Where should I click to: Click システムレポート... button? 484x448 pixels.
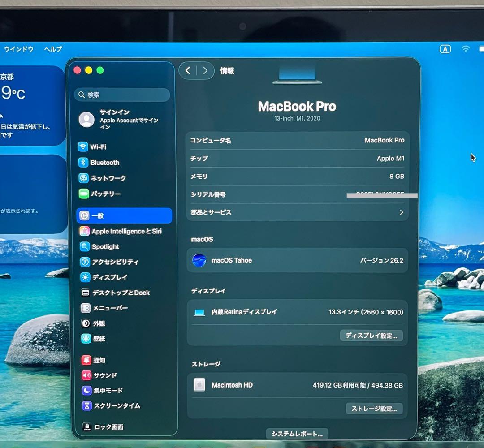tap(297, 434)
